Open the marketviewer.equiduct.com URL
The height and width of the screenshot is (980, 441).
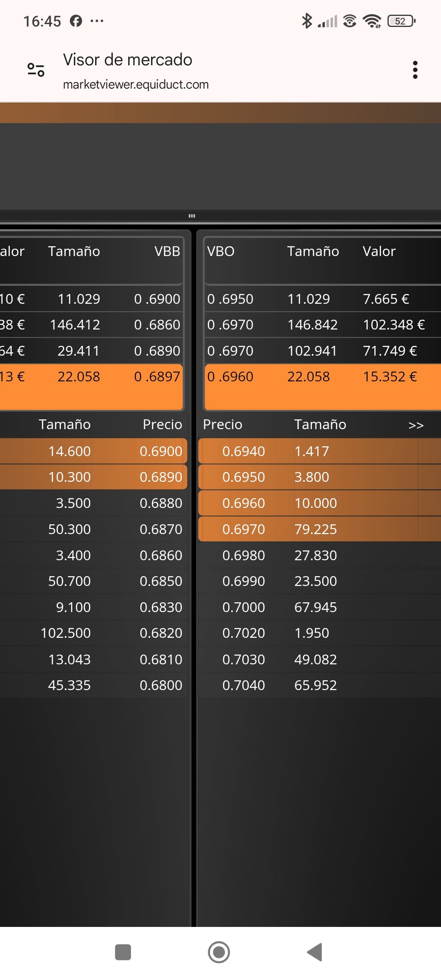coord(136,85)
